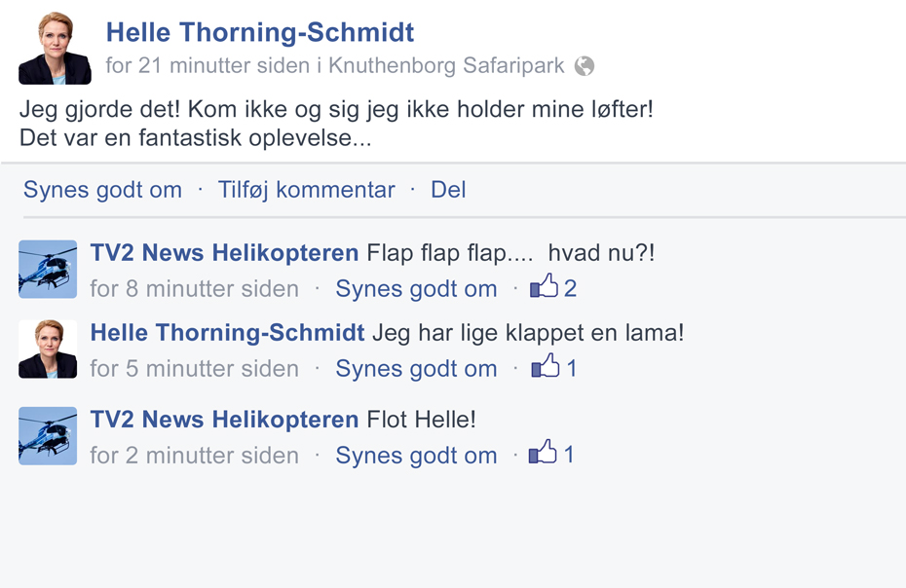Viewport: 906px width, 588px height.
Task: Like the post with 'Synes godt om'
Action: pyautogui.click(x=102, y=190)
